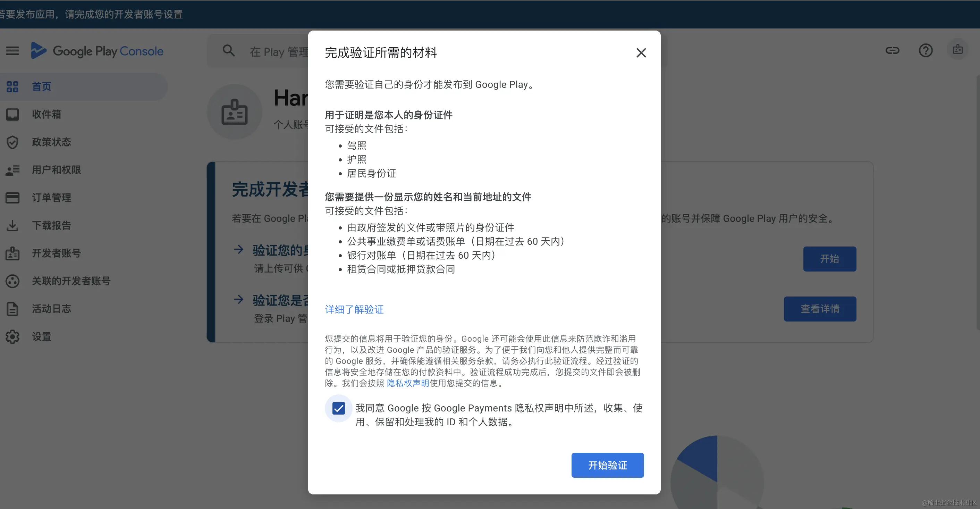Click the arrow beside 验证您的身份 step
This screenshot has width=980, height=509.
(x=238, y=249)
